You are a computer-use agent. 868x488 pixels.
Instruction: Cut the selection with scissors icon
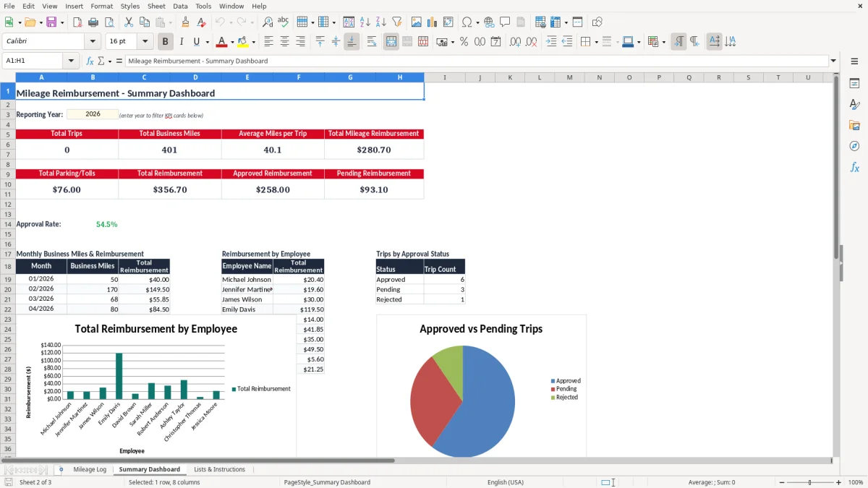pos(129,22)
